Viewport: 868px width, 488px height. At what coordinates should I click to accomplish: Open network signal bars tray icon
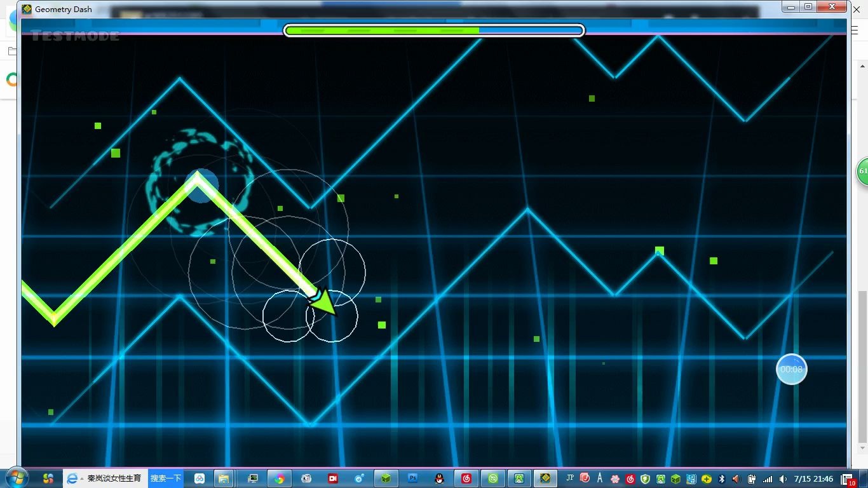767,479
